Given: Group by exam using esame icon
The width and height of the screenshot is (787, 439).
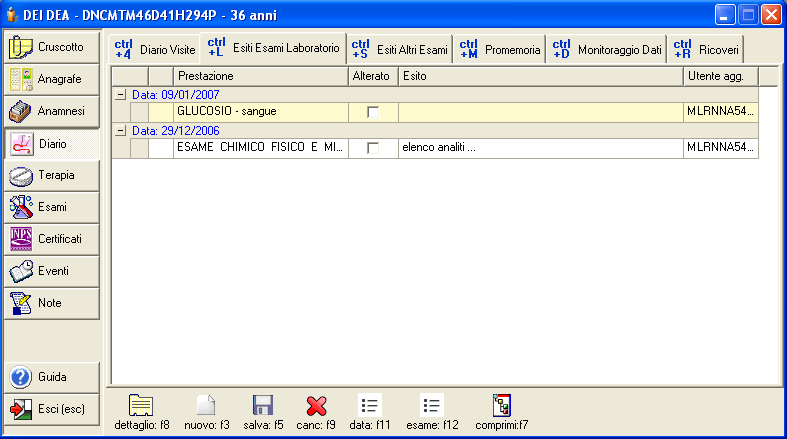Looking at the screenshot, I should 431,405.
